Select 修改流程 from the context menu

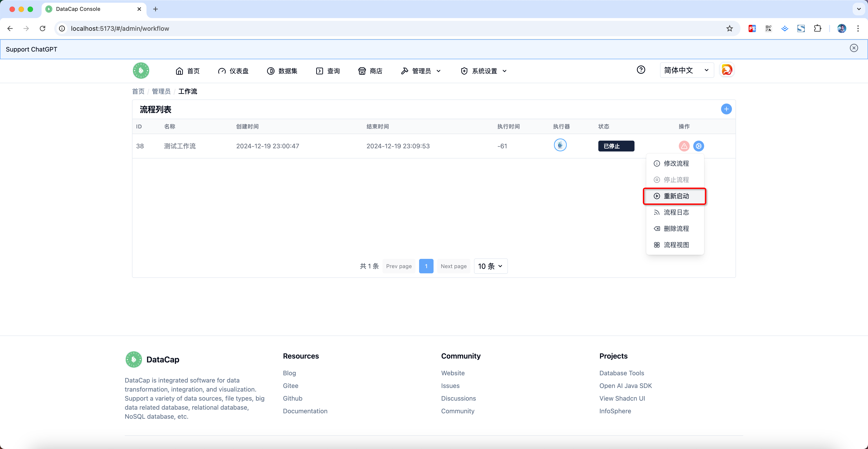[x=675, y=163]
